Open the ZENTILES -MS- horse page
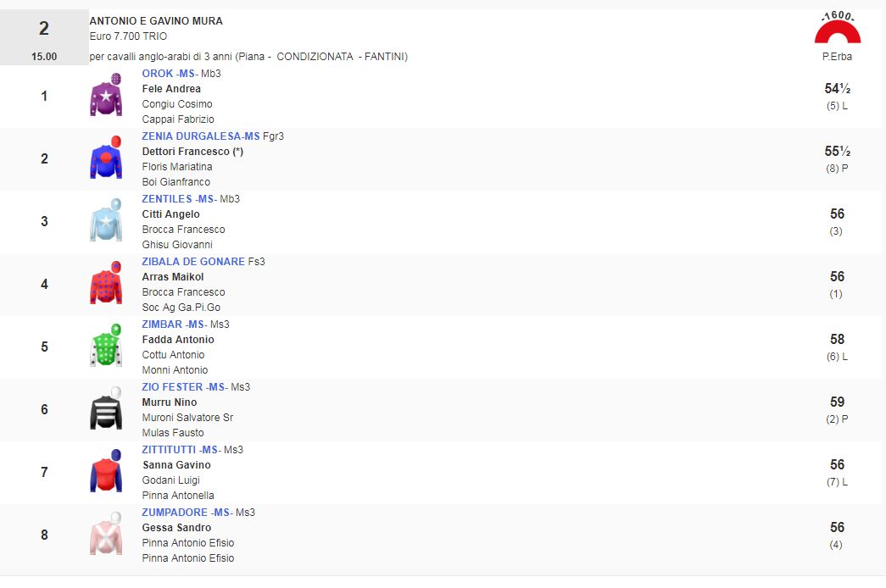Screen dimensions: 886x588 (x=179, y=199)
